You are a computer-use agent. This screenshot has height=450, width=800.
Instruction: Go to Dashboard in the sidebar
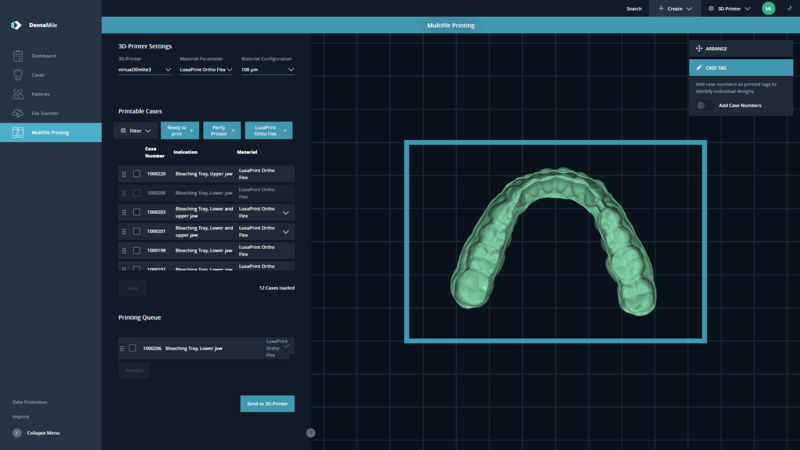44,56
